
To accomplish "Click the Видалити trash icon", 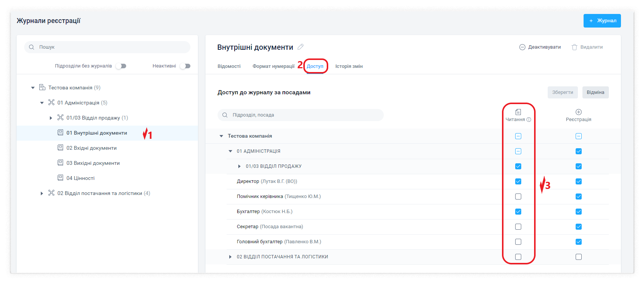I will (x=575, y=47).
